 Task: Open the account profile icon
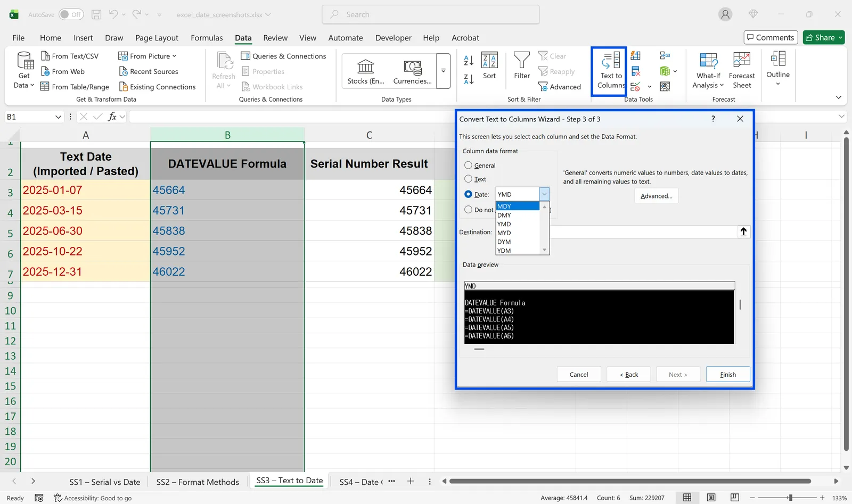(725, 14)
